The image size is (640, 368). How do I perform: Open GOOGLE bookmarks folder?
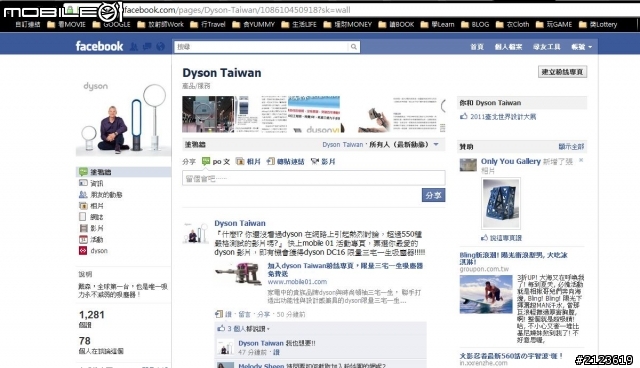click(x=112, y=24)
